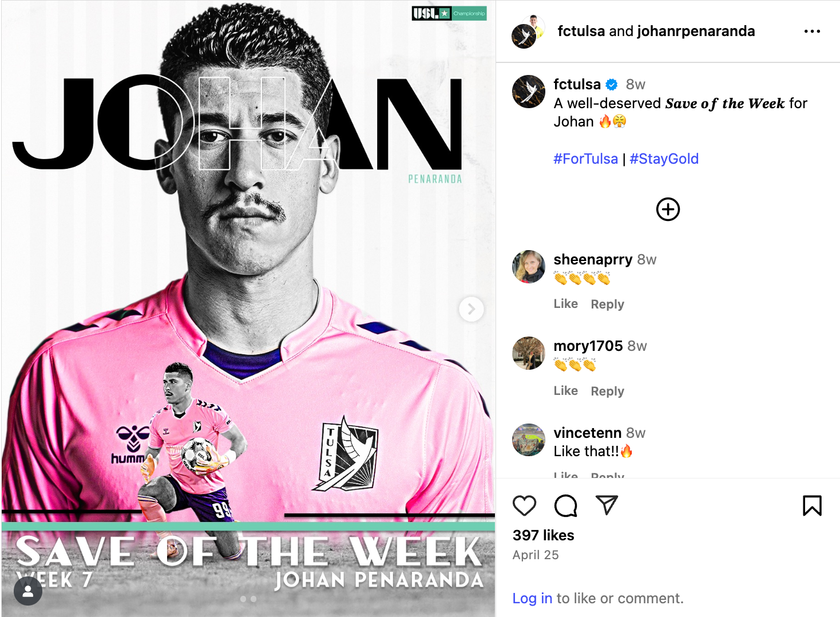This screenshot has height=617, width=840.
Task: Open fctulsa verified badge profile name
Action: pyautogui.click(x=577, y=84)
